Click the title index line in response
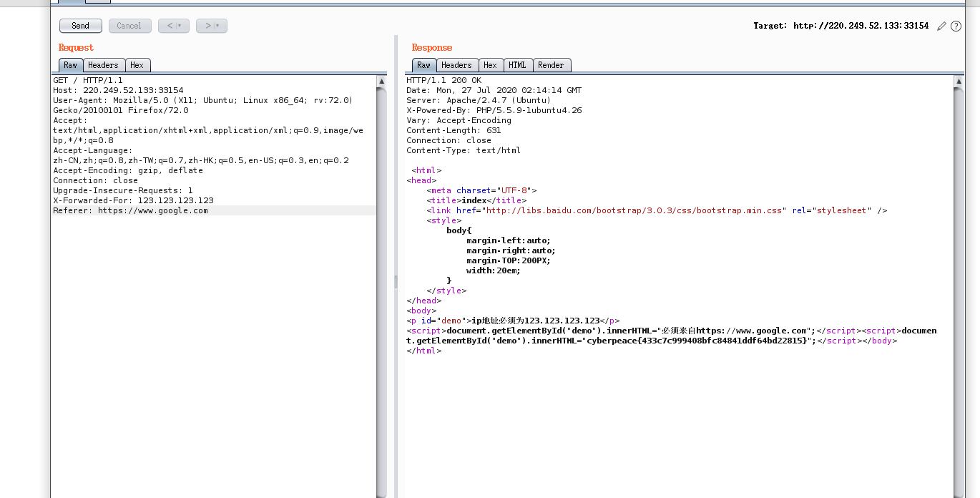This screenshot has width=980, height=498. point(476,200)
